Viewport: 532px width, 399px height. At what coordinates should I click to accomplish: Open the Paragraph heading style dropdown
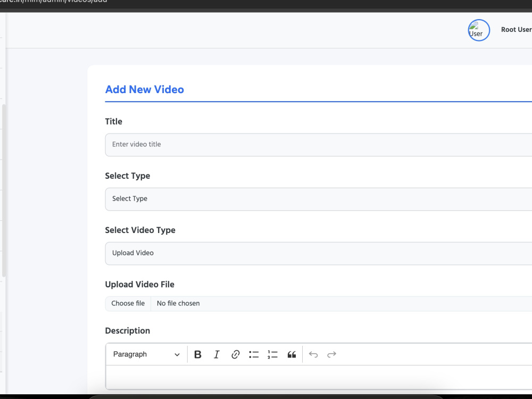pos(146,354)
